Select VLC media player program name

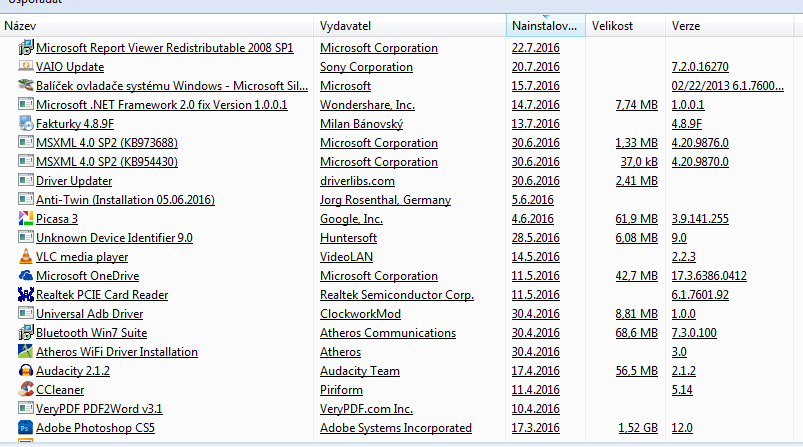click(82, 257)
